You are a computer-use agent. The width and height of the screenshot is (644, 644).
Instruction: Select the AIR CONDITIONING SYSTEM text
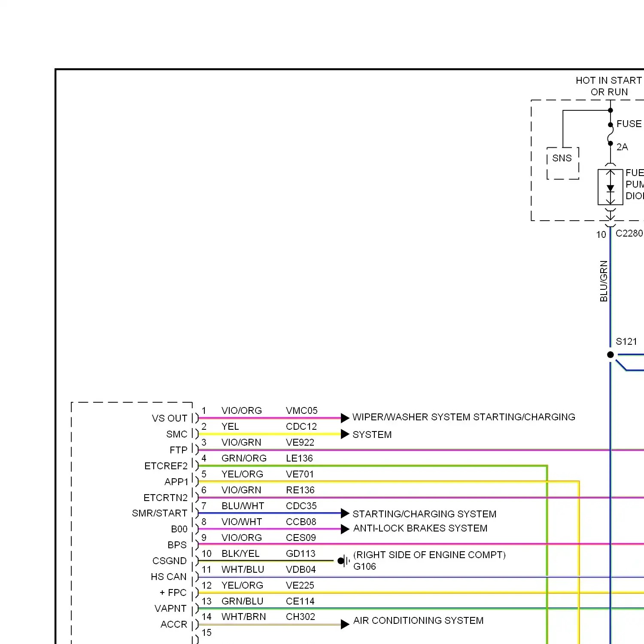tap(418, 620)
